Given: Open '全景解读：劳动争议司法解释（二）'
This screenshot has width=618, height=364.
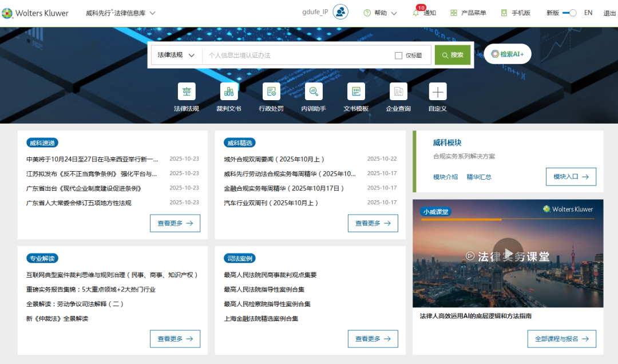Looking at the screenshot, I should point(75,304).
